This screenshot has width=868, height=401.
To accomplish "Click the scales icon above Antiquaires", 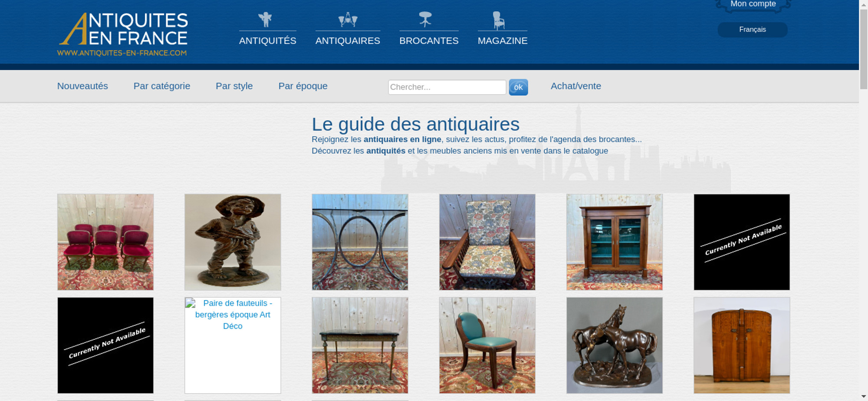I will (x=348, y=20).
